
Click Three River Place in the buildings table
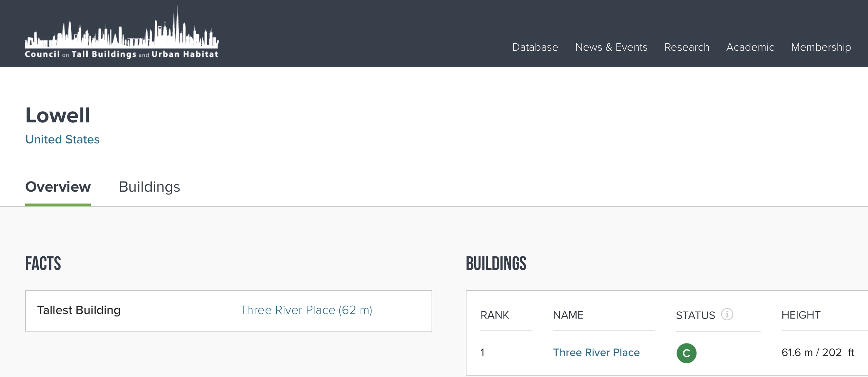coord(596,353)
